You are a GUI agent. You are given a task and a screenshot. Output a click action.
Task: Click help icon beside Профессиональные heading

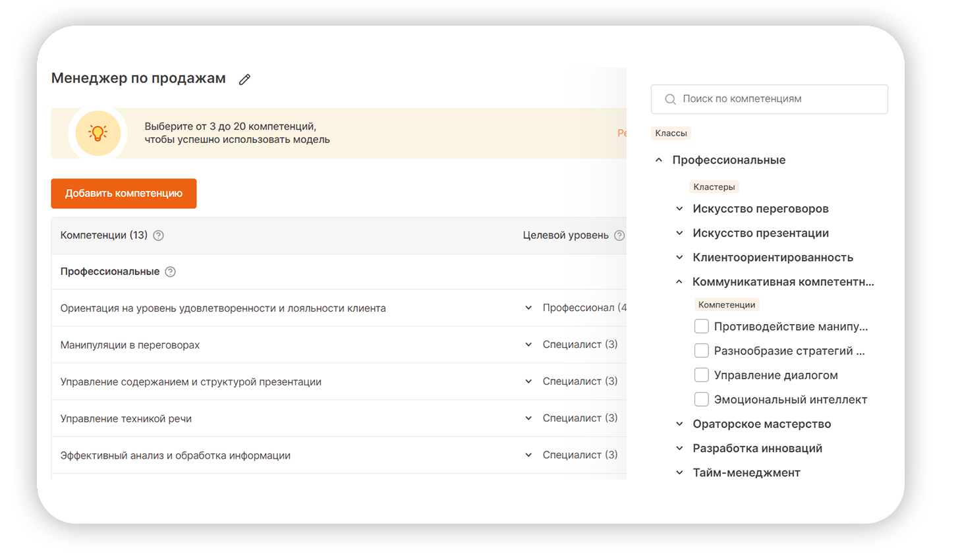(x=170, y=272)
